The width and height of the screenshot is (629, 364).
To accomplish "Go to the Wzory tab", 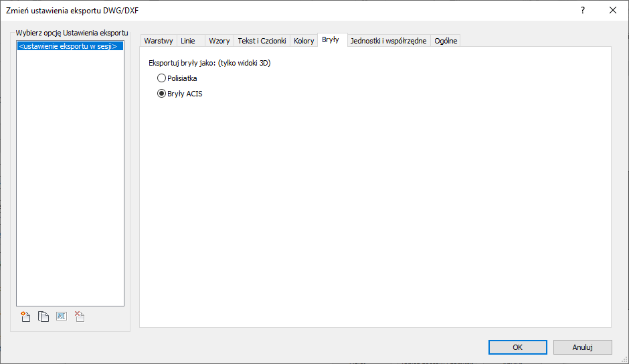I will point(219,41).
